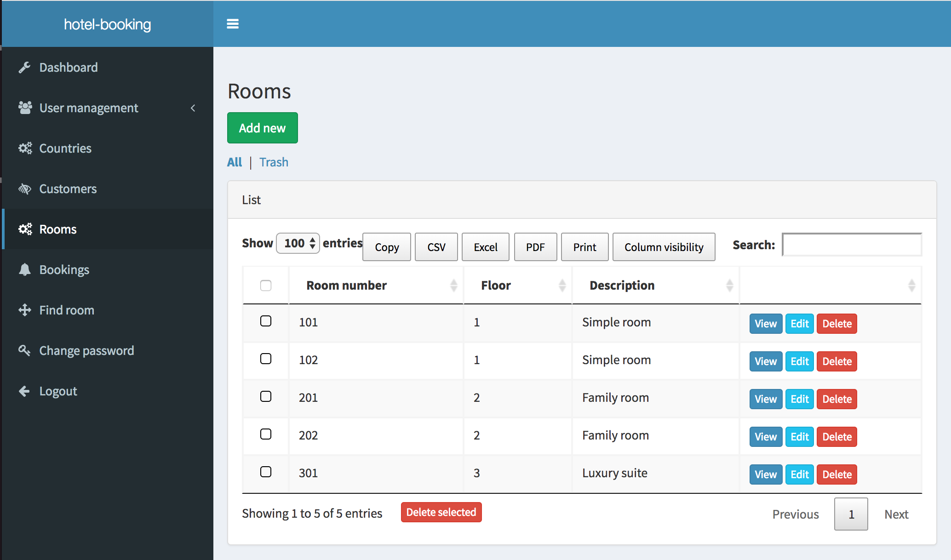Toggle the checkbox for room 201

265,397
